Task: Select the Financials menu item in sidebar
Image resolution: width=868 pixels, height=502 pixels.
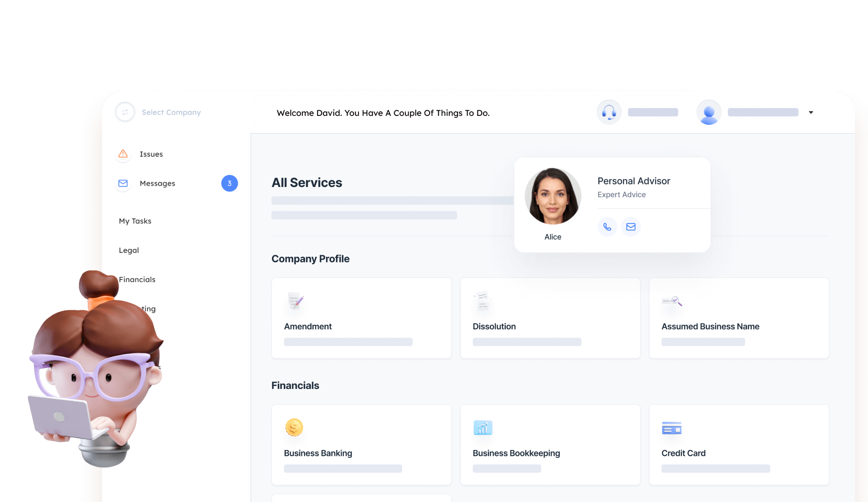Action: click(136, 279)
